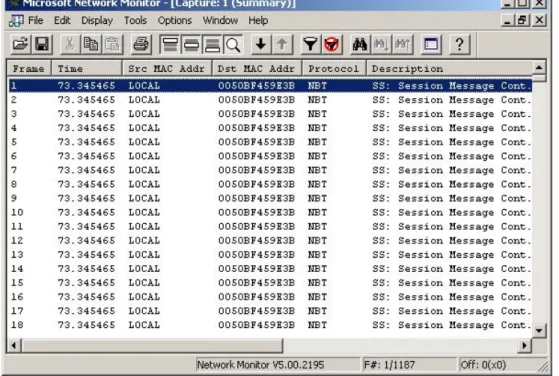Select frame 12 row
The width and height of the screenshot is (559, 376).
[270, 241]
